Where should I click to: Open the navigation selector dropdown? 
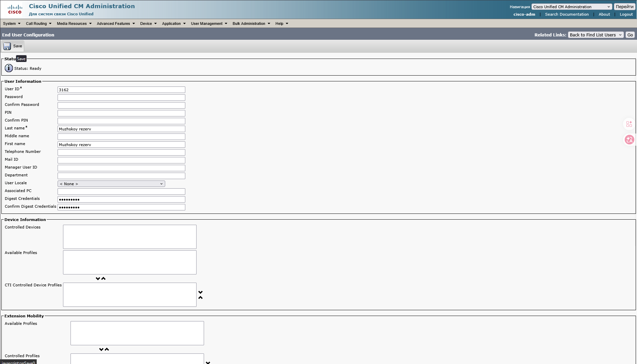click(x=572, y=7)
